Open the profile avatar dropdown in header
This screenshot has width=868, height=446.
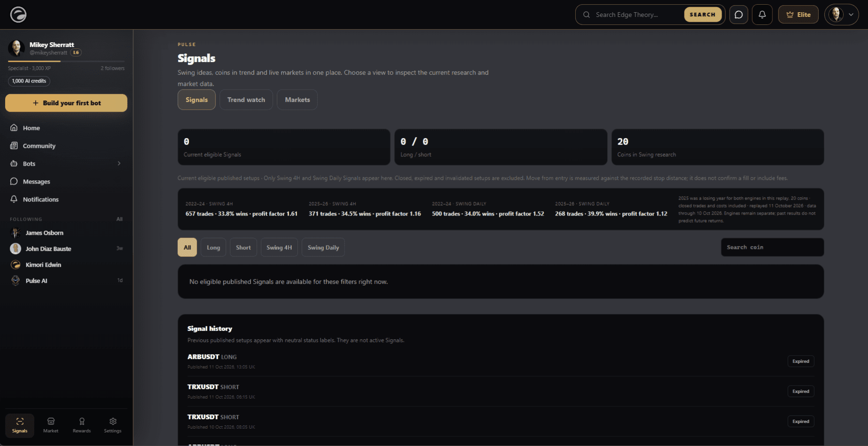pyautogui.click(x=841, y=15)
